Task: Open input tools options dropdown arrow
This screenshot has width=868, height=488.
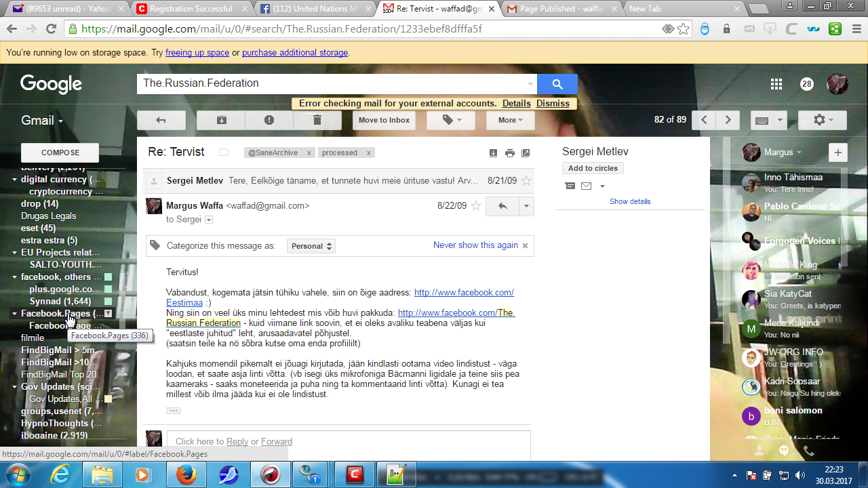Action: coord(780,120)
